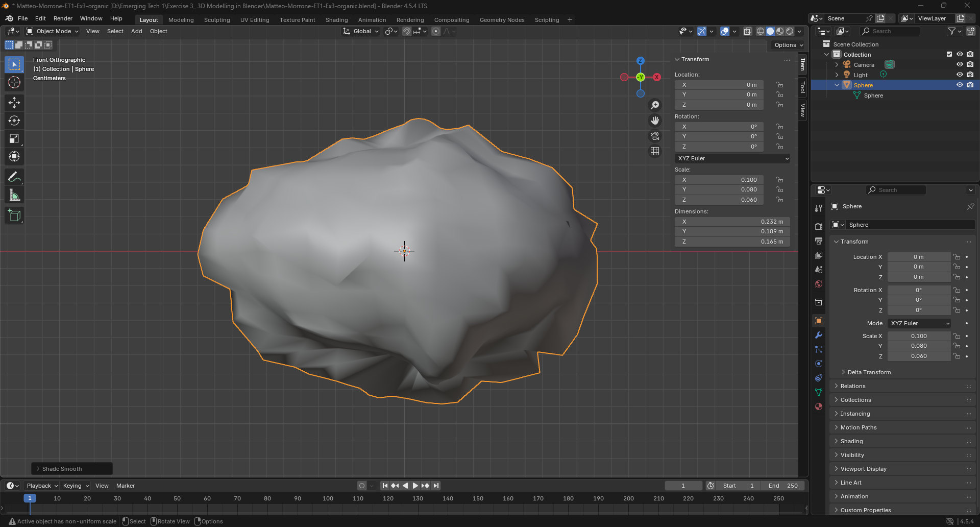Select the Scale tool in the toolbar
The height and width of the screenshot is (527, 980).
click(x=14, y=138)
